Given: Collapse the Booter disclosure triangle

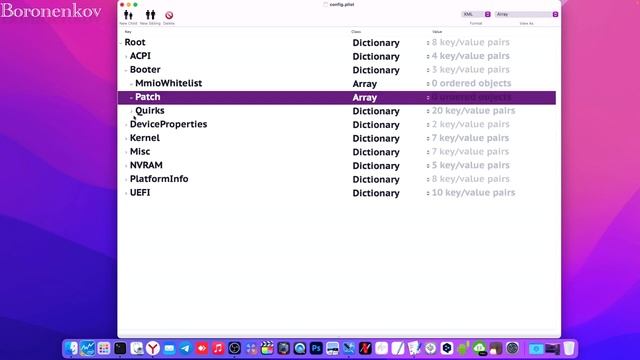Looking at the screenshot, I should tap(126, 70).
